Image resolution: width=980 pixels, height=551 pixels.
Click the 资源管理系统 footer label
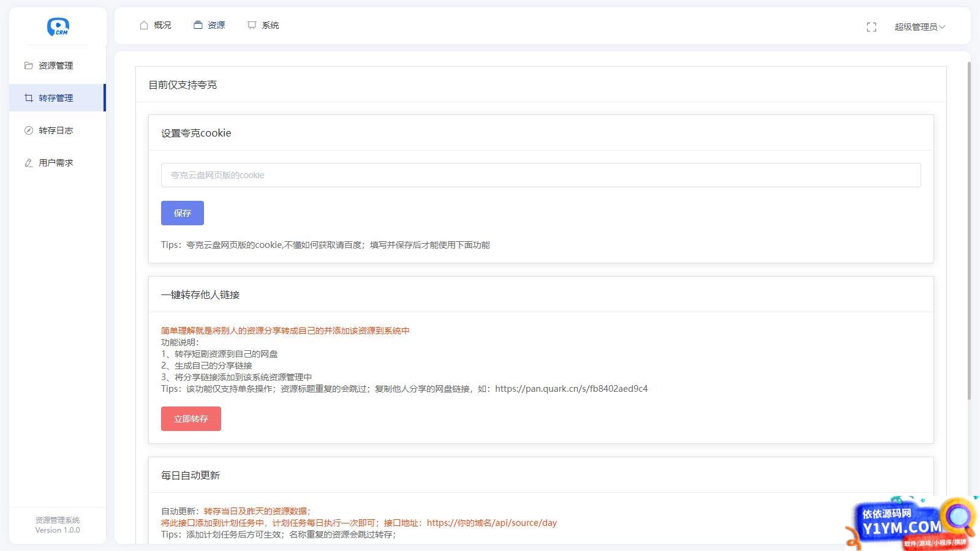click(58, 520)
